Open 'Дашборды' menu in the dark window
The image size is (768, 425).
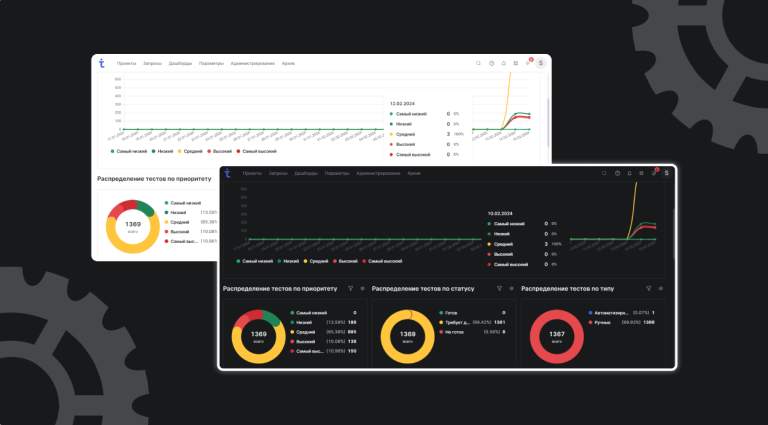pos(306,173)
